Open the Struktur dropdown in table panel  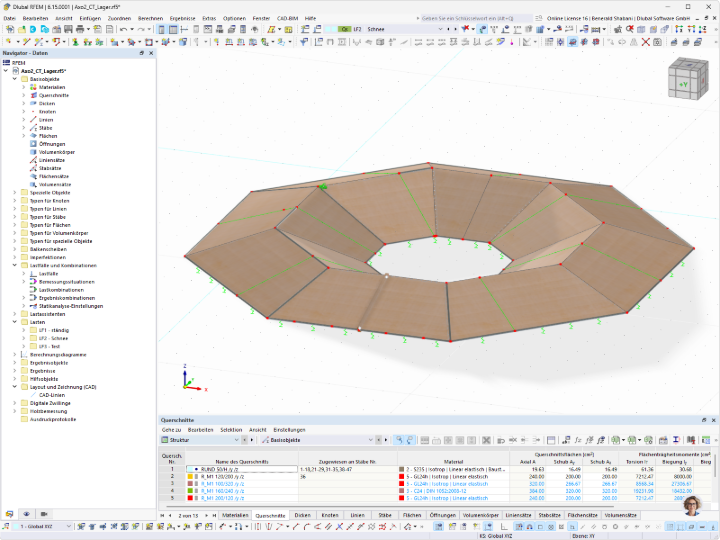tap(236, 440)
